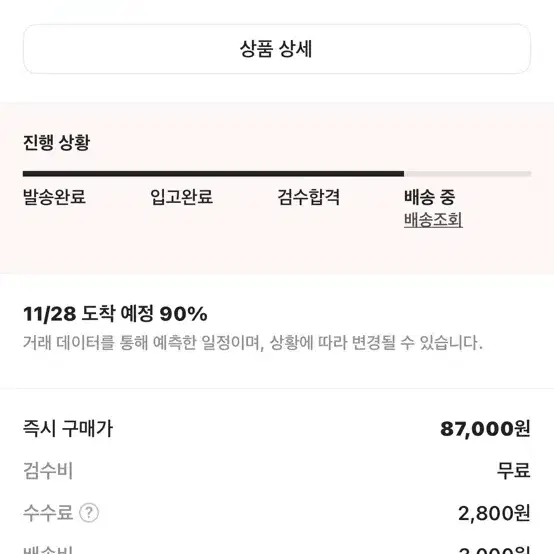Select the 발송완료 progress step
The width and height of the screenshot is (554, 554).
point(54,197)
